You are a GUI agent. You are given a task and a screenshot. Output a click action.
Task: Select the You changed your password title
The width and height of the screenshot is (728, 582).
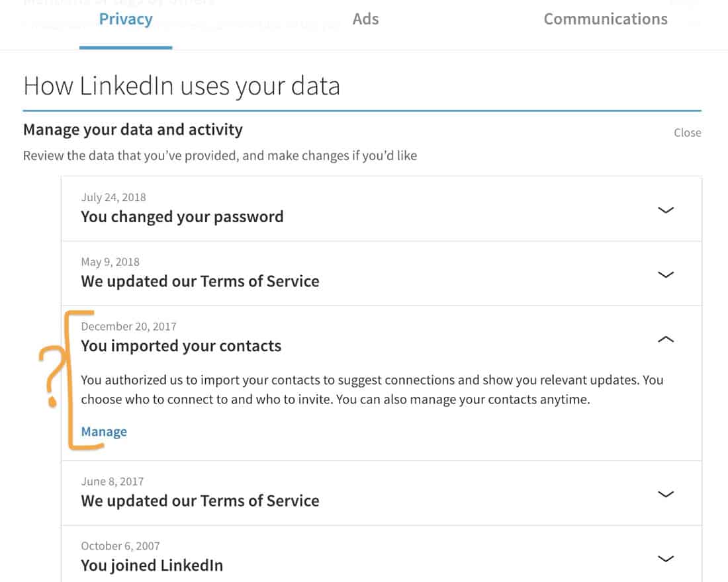182,217
